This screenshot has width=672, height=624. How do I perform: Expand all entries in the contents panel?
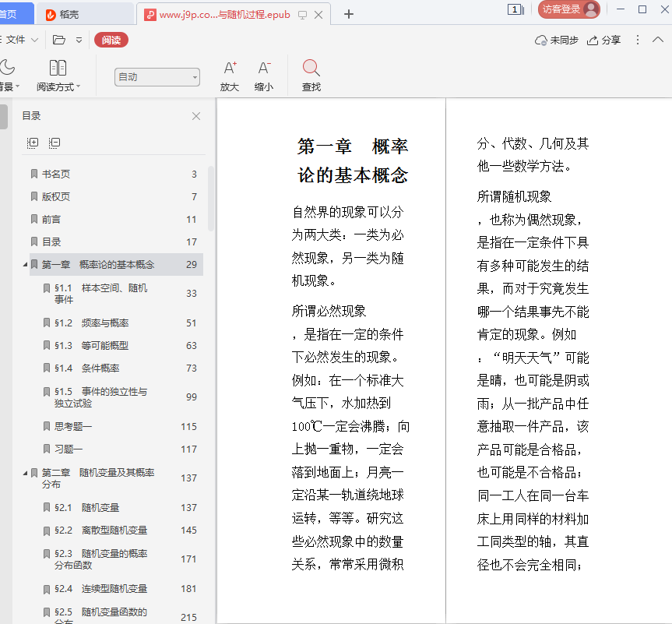(x=33, y=143)
